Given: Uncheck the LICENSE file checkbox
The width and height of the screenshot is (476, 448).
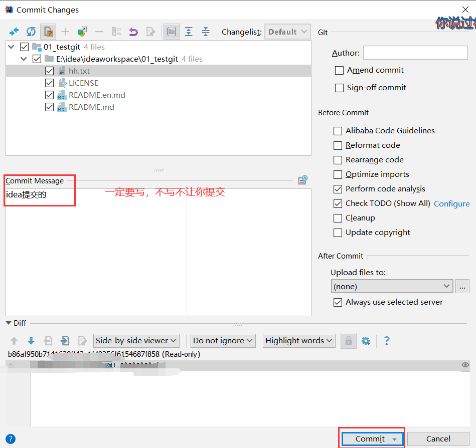Looking at the screenshot, I should pyautogui.click(x=49, y=83).
